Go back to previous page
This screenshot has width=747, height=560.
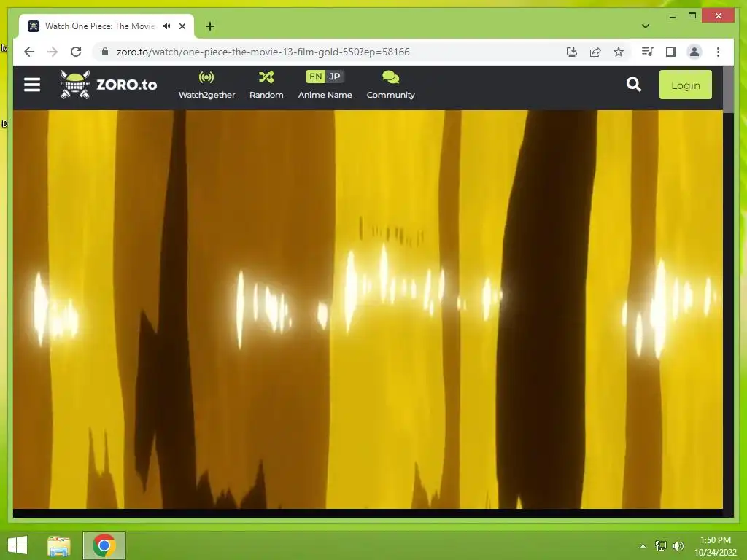29,52
